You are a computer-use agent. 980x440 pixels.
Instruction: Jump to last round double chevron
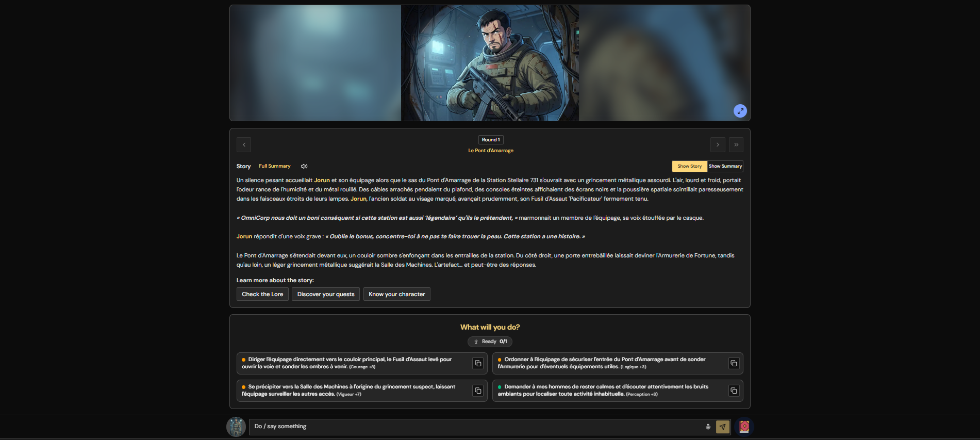click(736, 144)
